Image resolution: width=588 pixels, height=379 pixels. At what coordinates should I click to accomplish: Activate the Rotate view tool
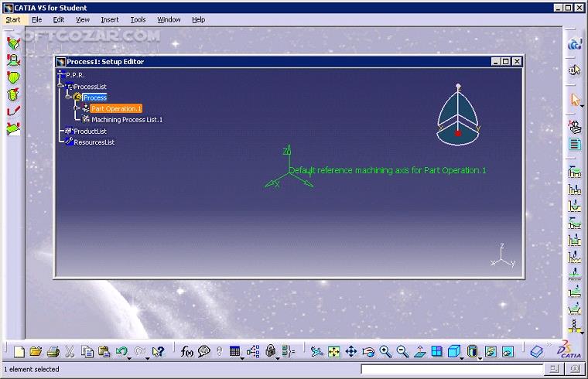pyautogui.click(x=368, y=352)
